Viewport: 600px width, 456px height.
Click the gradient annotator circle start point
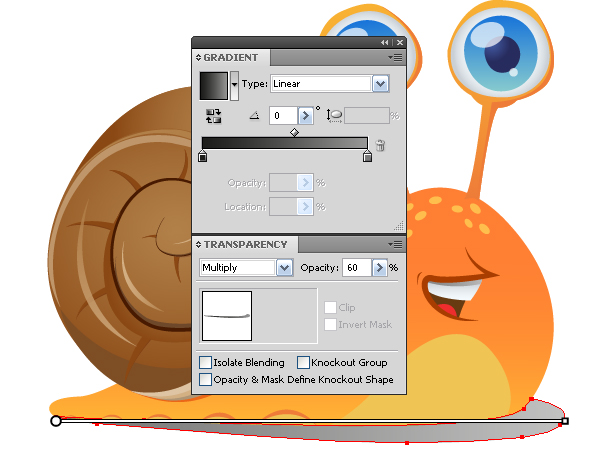pos(56,421)
